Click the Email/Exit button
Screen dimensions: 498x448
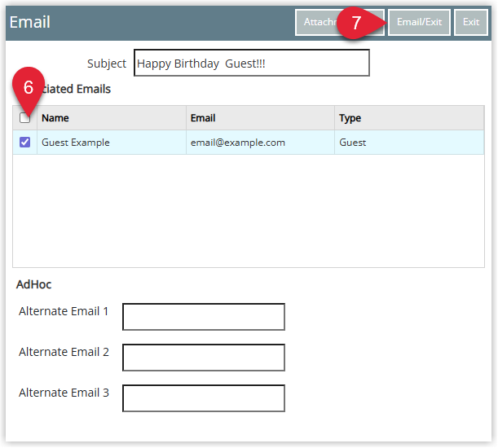[x=419, y=22]
